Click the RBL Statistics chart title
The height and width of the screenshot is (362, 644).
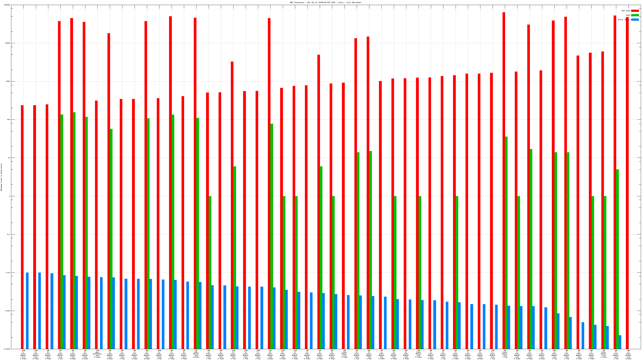tap(325, 2)
